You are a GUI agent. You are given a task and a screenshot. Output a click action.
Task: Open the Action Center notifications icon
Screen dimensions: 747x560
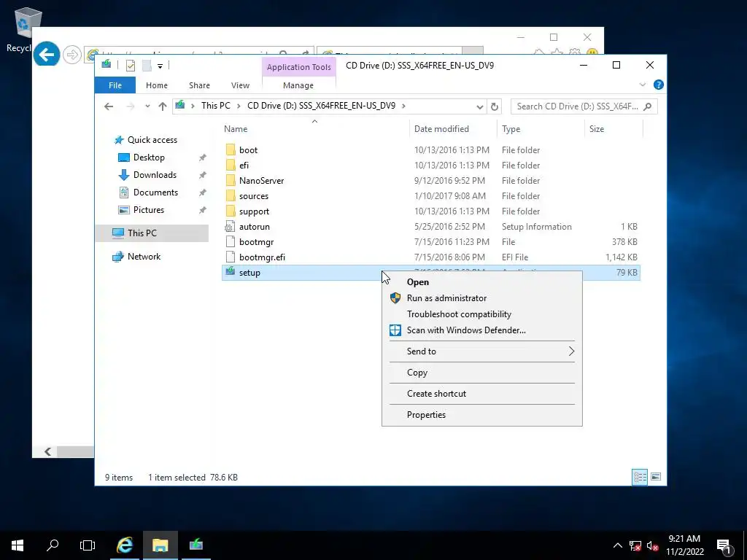tap(724, 545)
